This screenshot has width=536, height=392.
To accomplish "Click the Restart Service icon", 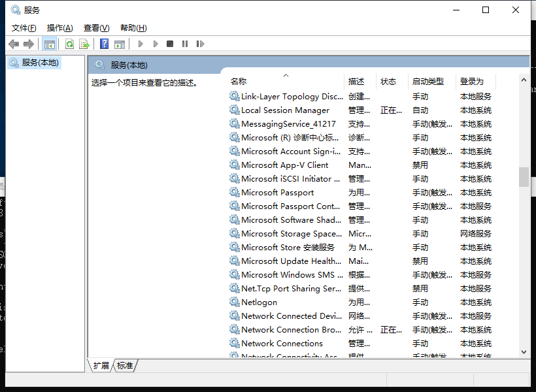I will tap(200, 44).
